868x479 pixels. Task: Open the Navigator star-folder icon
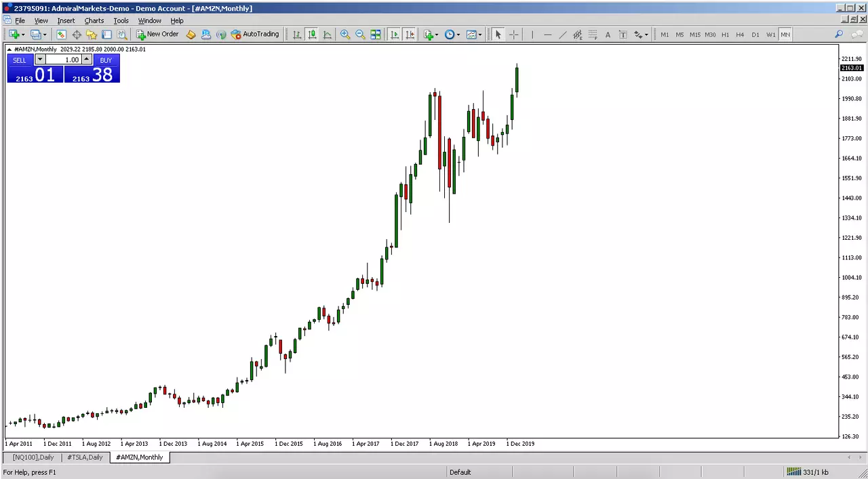[x=92, y=35]
